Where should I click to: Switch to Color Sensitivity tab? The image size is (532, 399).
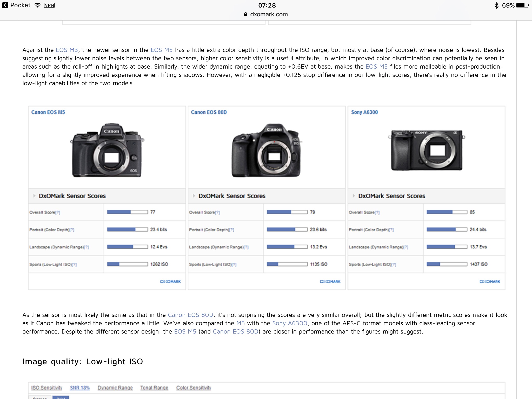pos(194,388)
